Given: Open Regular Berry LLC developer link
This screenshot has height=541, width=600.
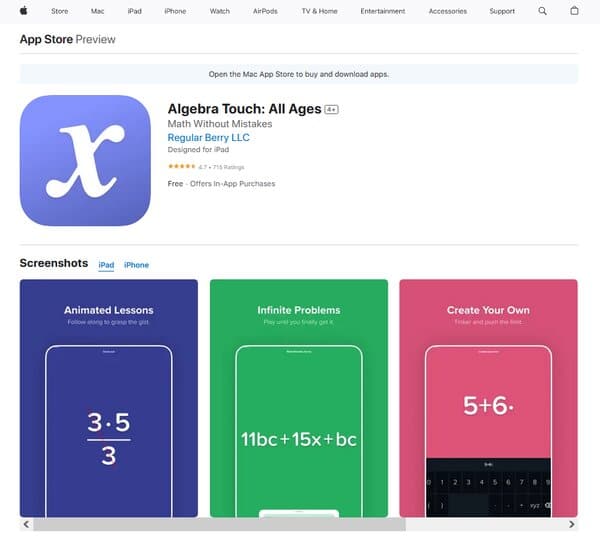Looking at the screenshot, I should click(209, 137).
